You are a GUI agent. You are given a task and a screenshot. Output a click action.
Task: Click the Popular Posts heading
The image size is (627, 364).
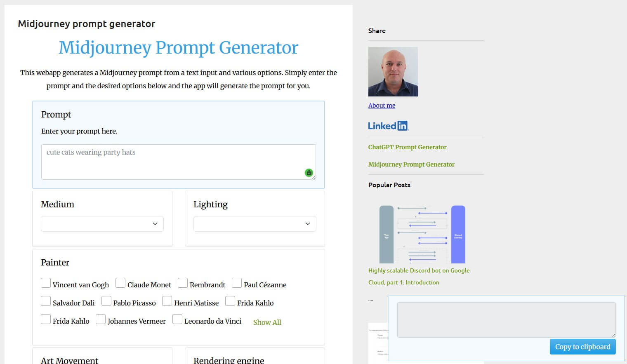[389, 185]
